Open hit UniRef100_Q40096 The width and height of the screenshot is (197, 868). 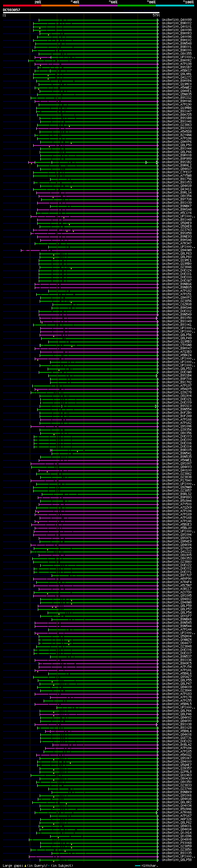[177, 37]
